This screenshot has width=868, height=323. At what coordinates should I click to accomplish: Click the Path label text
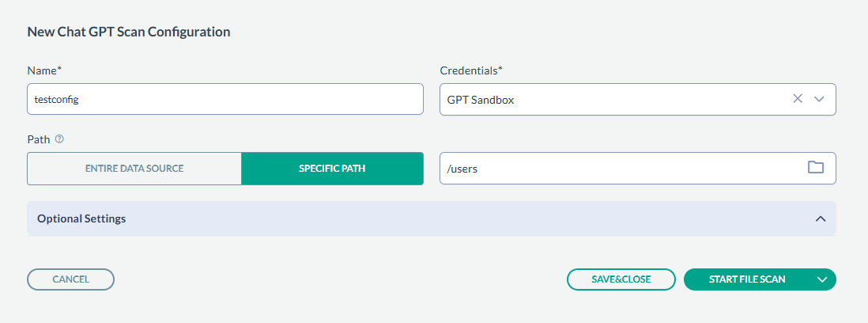39,139
